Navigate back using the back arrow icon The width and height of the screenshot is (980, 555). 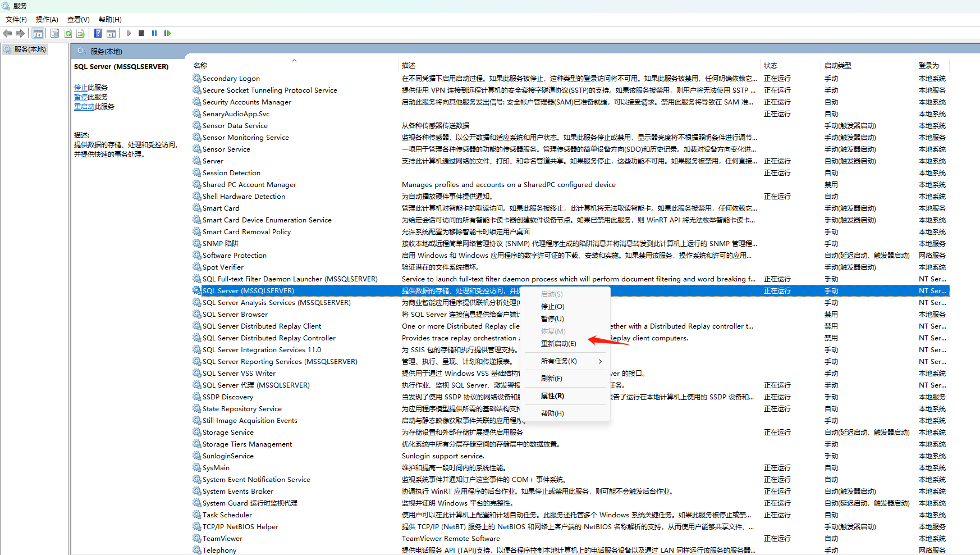7,33
